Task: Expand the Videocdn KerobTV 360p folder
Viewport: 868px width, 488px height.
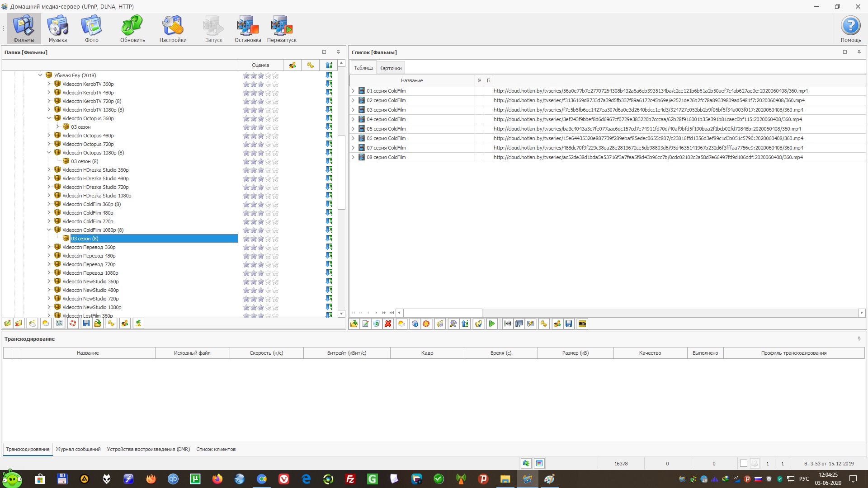Action: pyautogui.click(x=49, y=84)
